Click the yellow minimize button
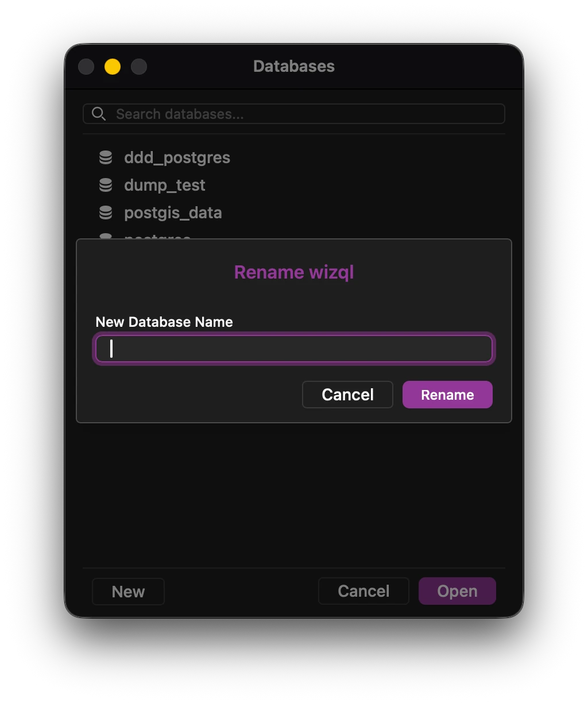Image resolution: width=588 pixels, height=703 pixels. click(x=113, y=67)
